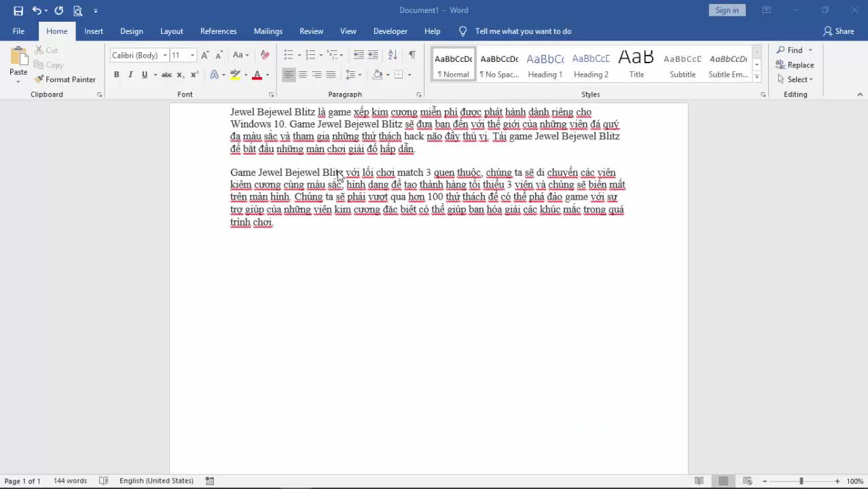Toggle Bold formatting
The height and width of the screenshot is (489, 868).
[x=116, y=75]
